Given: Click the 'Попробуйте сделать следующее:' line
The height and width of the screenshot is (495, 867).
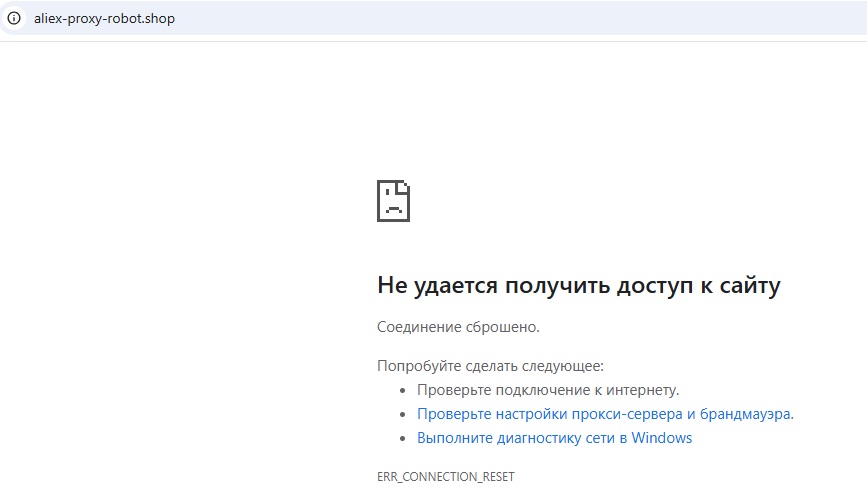Looking at the screenshot, I should coord(490,366).
